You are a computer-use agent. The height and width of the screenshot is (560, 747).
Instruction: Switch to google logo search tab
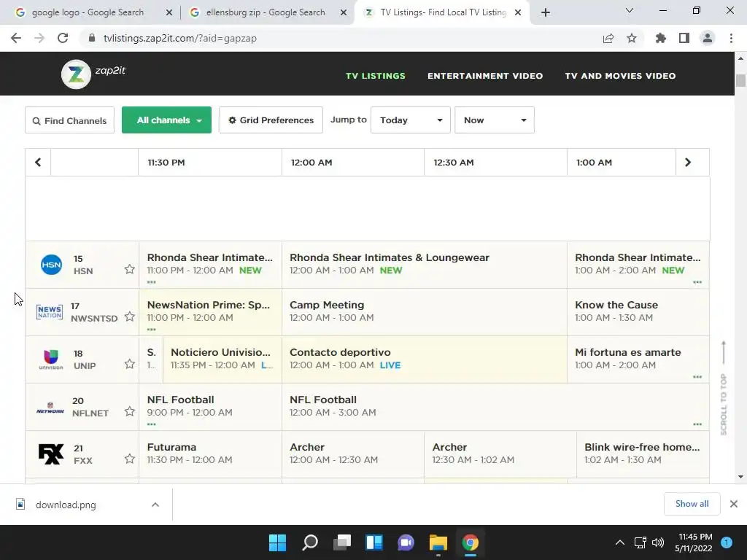pyautogui.click(x=88, y=12)
